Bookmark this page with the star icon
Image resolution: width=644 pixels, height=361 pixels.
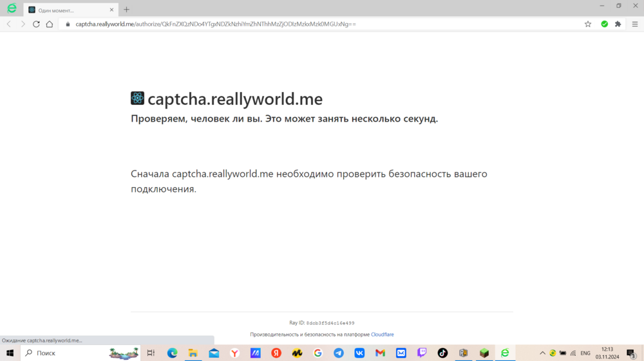point(588,24)
